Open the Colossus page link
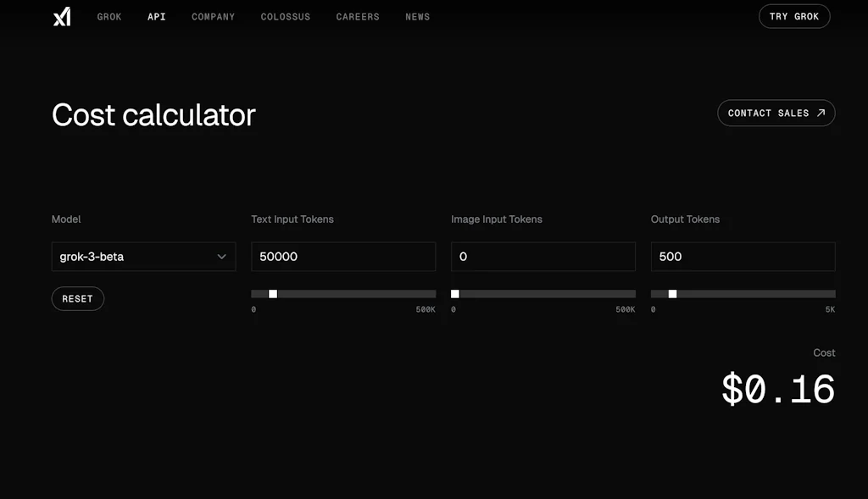The height and width of the screenshot is (499, 868). (285, 17)
